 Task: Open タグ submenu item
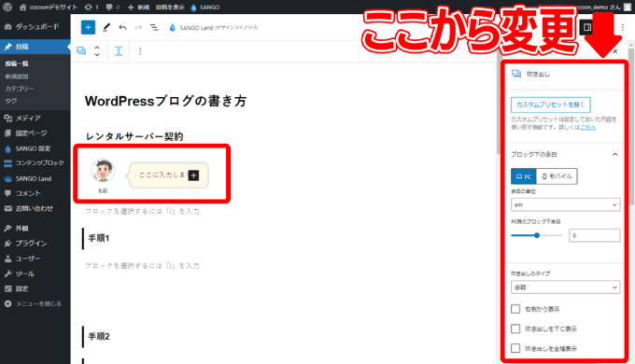tap(11, 101)
